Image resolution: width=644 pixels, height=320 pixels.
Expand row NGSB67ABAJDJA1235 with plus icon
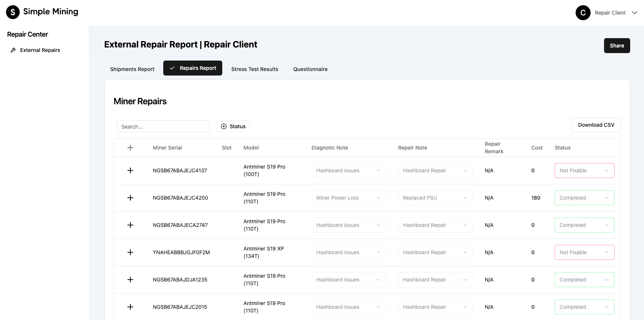tap(130, 280)
